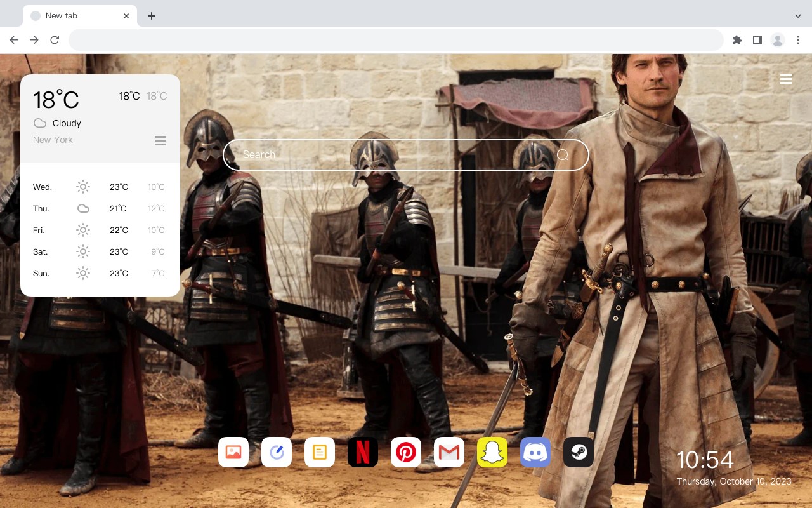Viewport: 812px width, 508px height.
Task: Open the Gmail shortcut
Action: coord(449,452)
